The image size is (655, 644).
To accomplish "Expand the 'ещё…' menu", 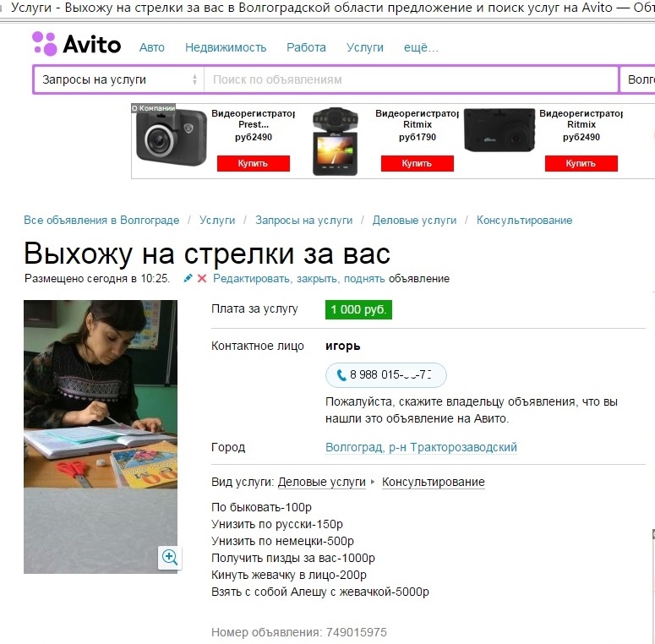I will pyautogui.click(x=421, y=47).
